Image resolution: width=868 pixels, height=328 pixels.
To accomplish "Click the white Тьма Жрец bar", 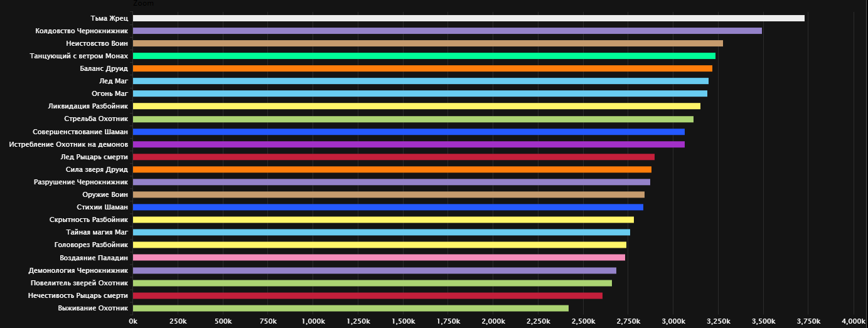I will pyautogui.click(x=469, y=18).
